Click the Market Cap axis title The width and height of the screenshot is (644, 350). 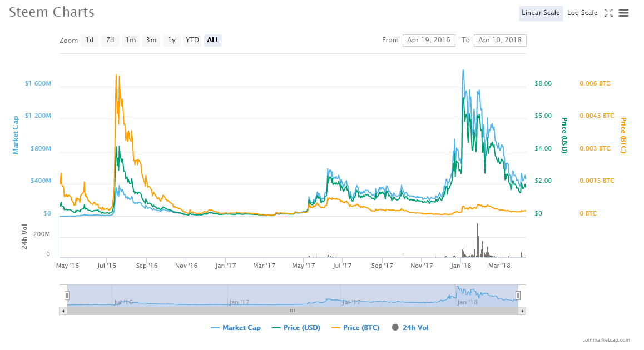[x=16, y=135]
